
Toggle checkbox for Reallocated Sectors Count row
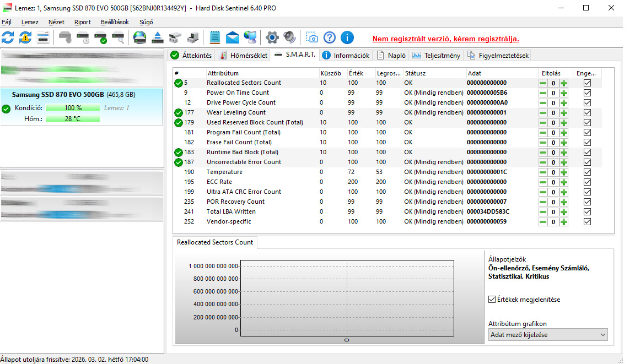pos(587,83)
